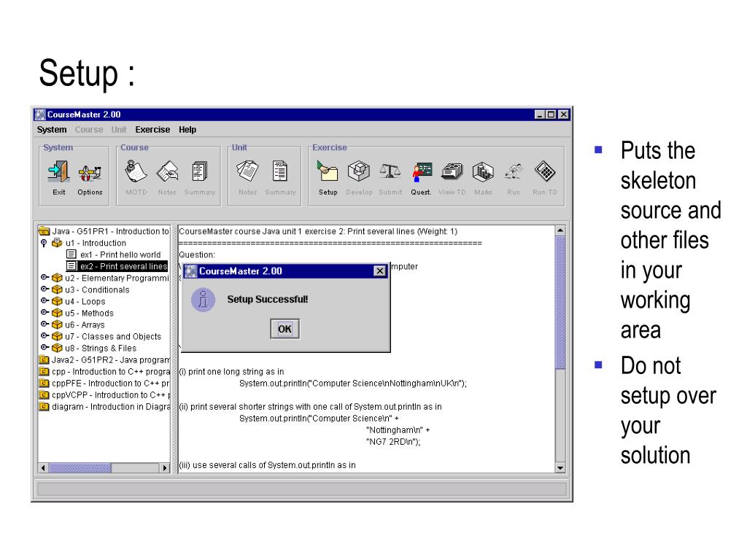Collapse the u1 - Introduction unit node
This screenshot has width=747, height=560.
pos(44,243)
